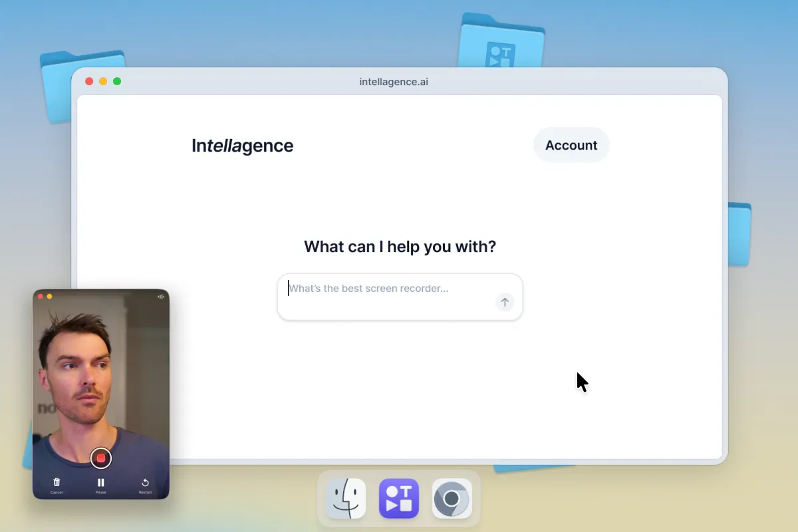Stop recording with the red record button
The height and width of the screenshot is (532, 798).
[x=101, y=458]
